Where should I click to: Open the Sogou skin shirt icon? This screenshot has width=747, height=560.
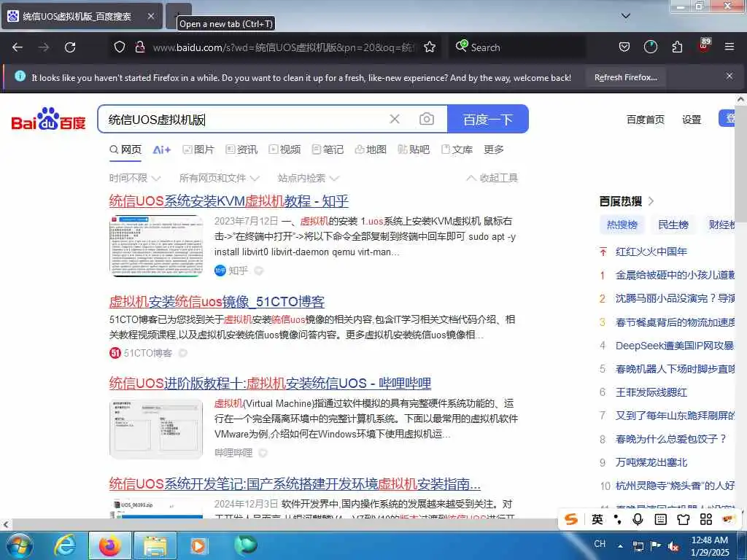pos(683,519)
